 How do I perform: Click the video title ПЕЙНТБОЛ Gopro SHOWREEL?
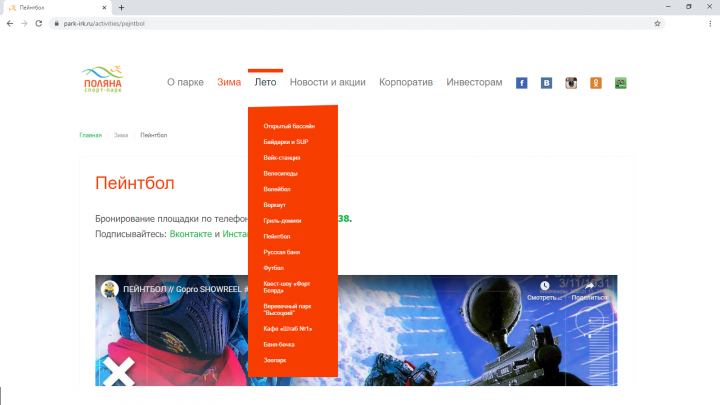tap(186, 289)
